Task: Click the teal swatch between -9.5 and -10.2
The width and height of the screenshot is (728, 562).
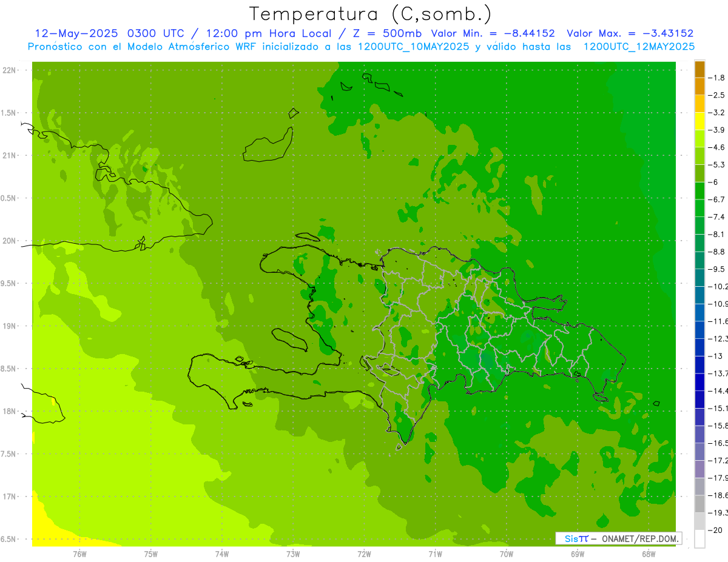Action: pos(700,278)
